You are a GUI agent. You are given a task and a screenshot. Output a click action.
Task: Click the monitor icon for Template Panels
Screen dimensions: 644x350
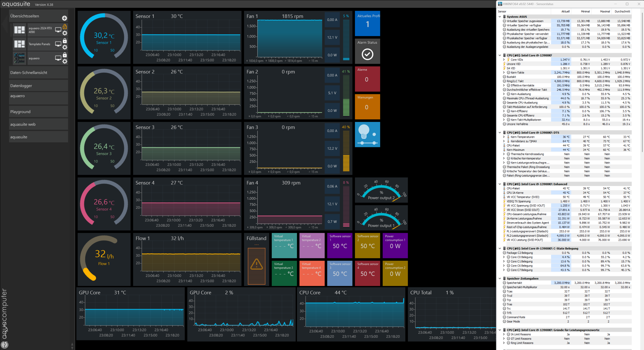pos(58,44)
